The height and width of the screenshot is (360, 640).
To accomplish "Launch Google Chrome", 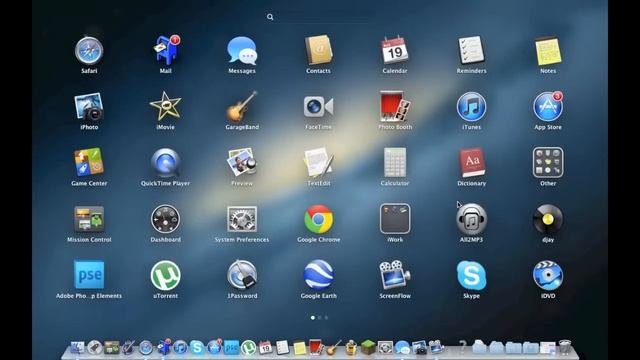I will pyautogui.click(x=318, y=219).
